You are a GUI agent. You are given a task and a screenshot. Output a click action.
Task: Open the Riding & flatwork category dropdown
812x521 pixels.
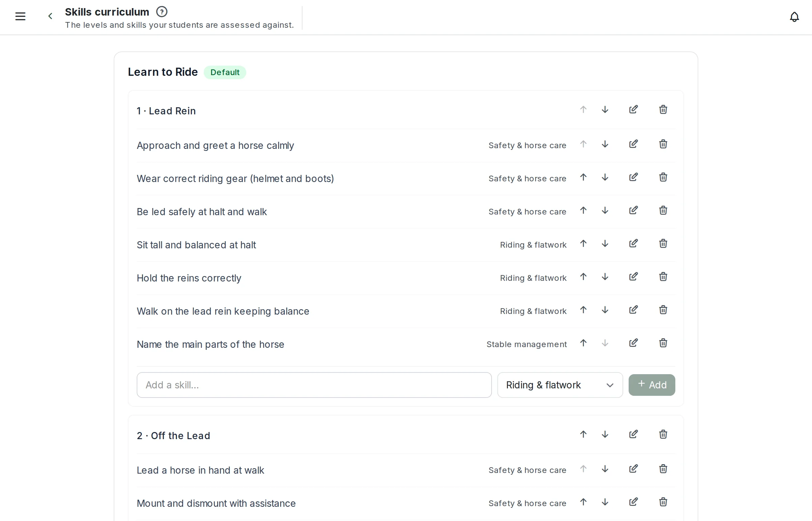coord(560,385)
